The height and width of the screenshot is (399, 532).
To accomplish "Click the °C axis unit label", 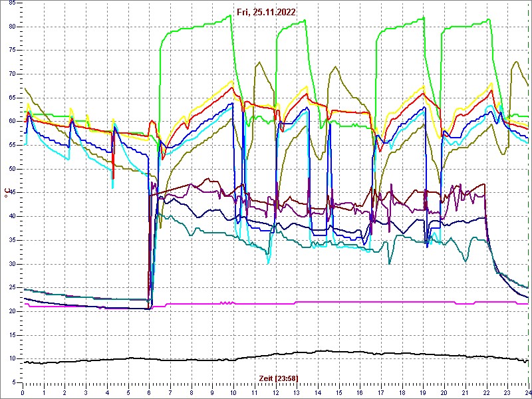I will (x=6, y=193).
